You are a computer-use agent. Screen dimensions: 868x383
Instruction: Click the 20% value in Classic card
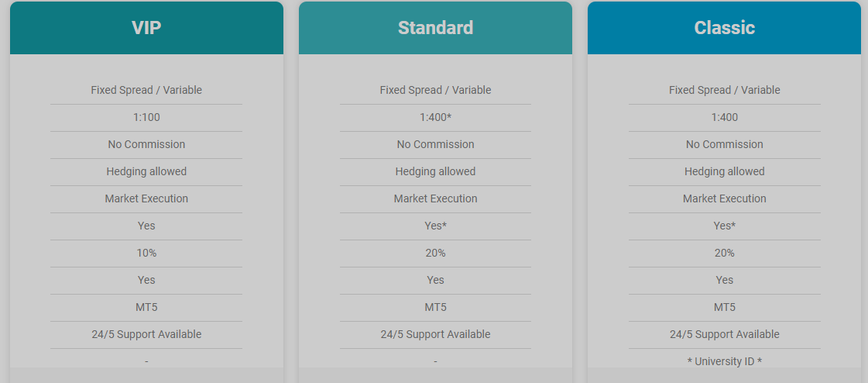point(724,254)
